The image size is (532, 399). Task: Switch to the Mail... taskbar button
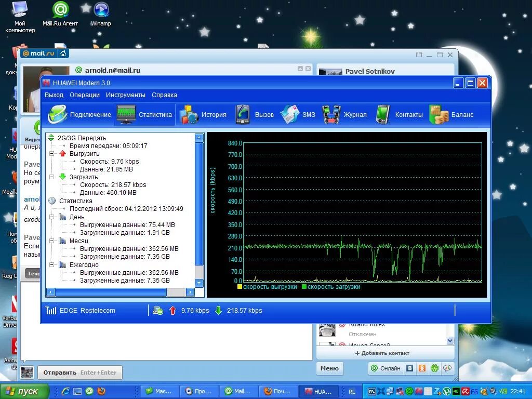[x=238, y=392]
